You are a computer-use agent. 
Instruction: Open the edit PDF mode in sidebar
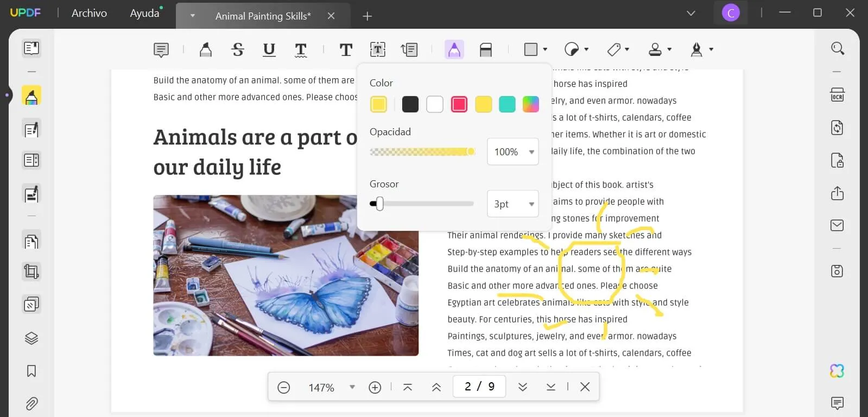[x=31, y=129]
